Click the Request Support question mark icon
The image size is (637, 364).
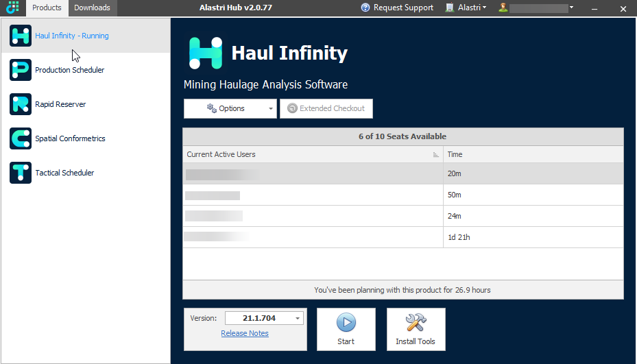[x=365, y=8]
